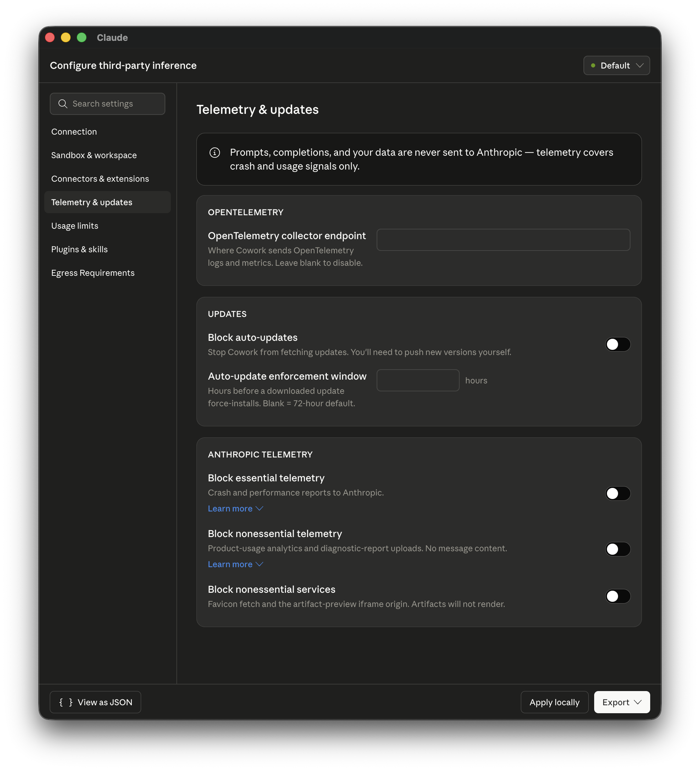Image resolution: width=700 pixels, height=771 pixels.
Task: Click the red close window button
Action: pos(50,37)
